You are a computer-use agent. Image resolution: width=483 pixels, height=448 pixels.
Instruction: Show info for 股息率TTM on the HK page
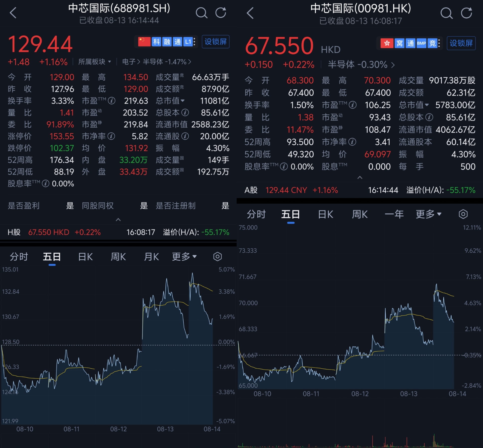tap(284, 167)
